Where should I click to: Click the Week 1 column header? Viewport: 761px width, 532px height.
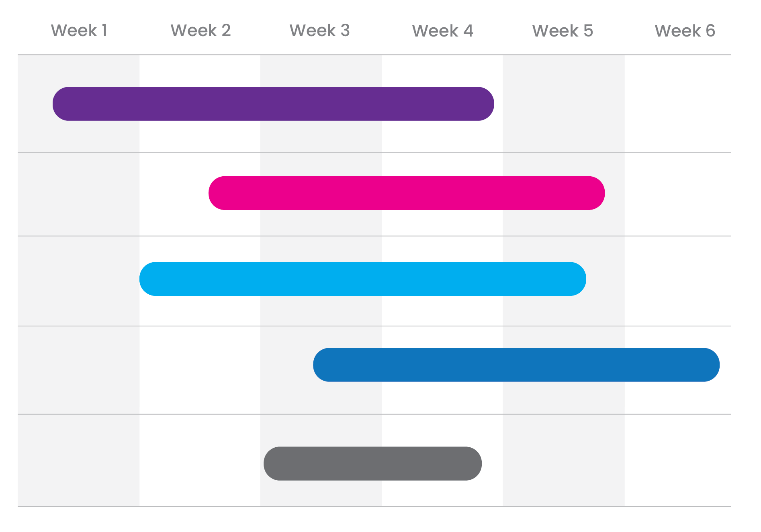pyautogui.click(x=79, y=31)
